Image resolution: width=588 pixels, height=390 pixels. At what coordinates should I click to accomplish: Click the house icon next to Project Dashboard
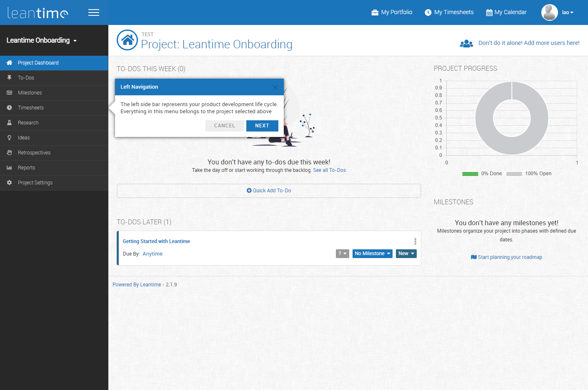tap(9, 63)
